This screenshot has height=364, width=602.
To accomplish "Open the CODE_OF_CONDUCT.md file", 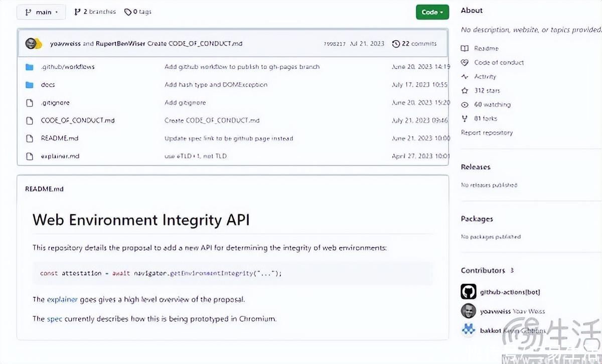I will pos(78,120).
